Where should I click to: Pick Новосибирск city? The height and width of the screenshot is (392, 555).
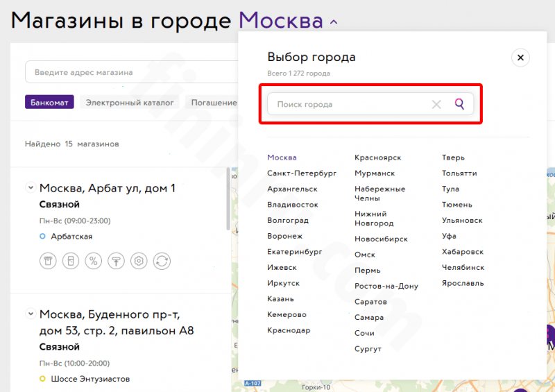381,239
